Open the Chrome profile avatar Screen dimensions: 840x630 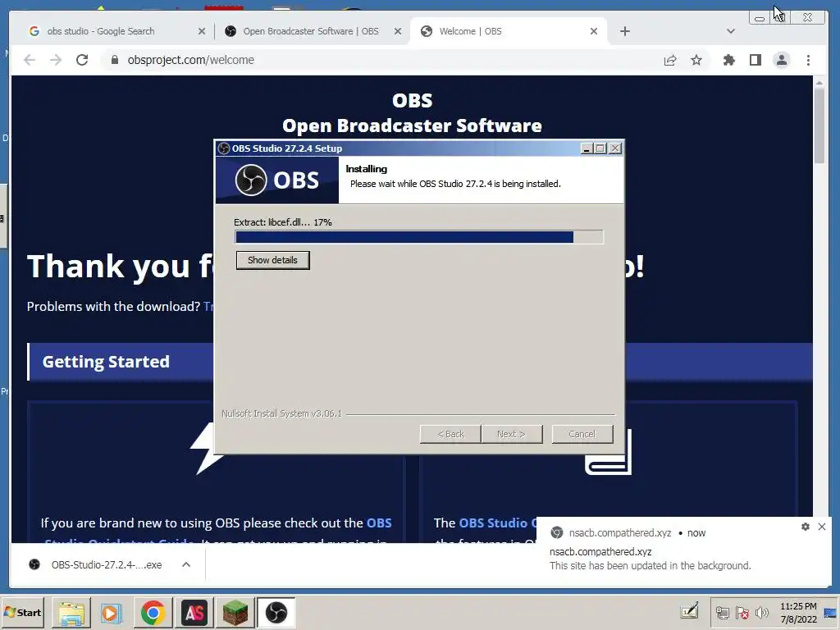click(782, 60)
